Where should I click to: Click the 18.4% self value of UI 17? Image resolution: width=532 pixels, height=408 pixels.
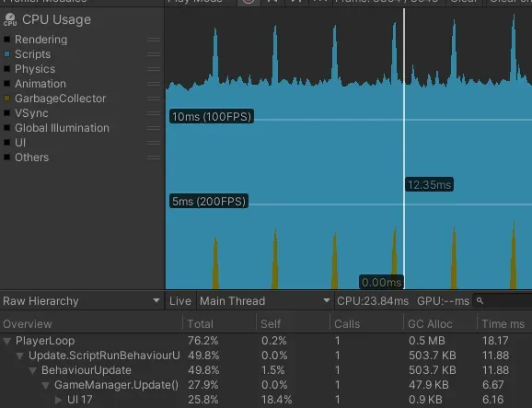point(276,400)
